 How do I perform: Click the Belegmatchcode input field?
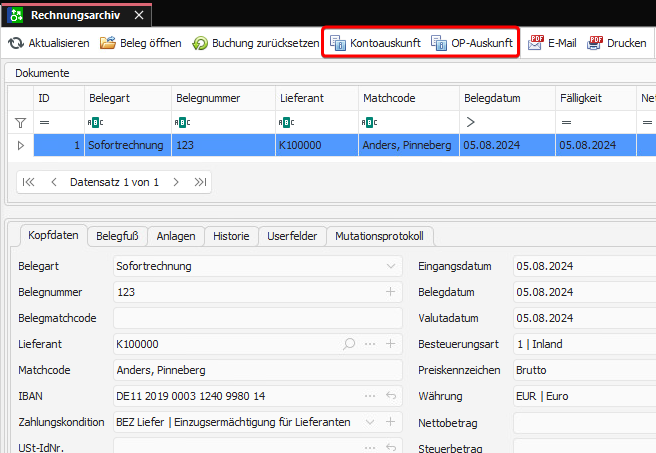(x=257, y=318)
